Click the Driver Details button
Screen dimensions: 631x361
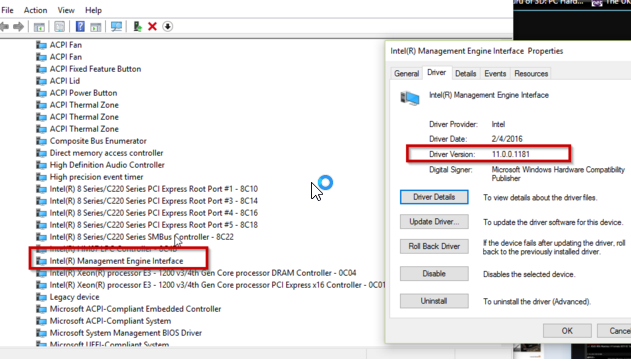(x=434, y=197)
